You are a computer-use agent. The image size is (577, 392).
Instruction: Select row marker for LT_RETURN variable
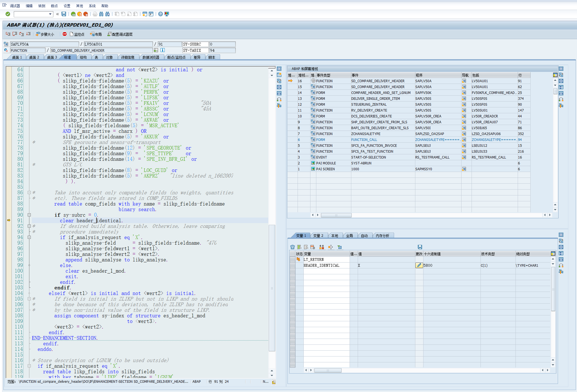point(292,259)
